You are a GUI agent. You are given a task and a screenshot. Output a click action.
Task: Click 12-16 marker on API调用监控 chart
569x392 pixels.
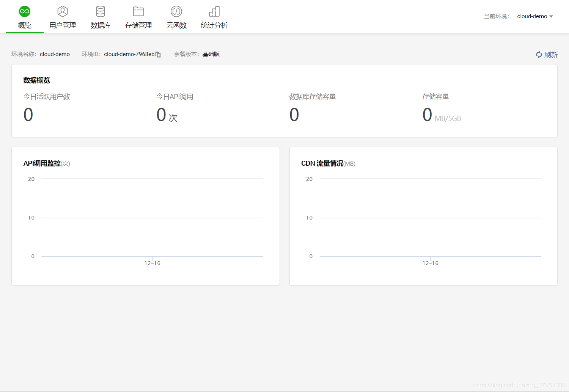[152, 263]
